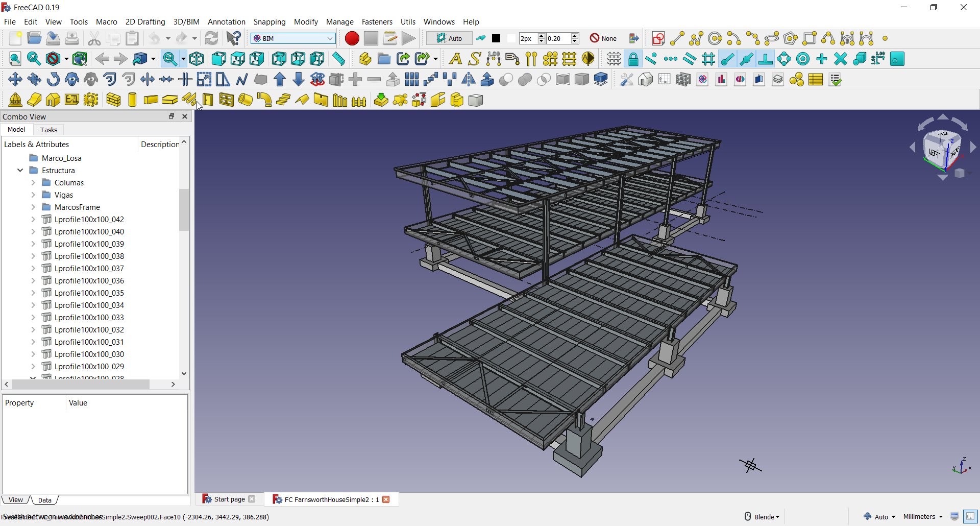980x526 pixels.
Task: Collapse the Estructura group
Action: (x=20, y=171)
